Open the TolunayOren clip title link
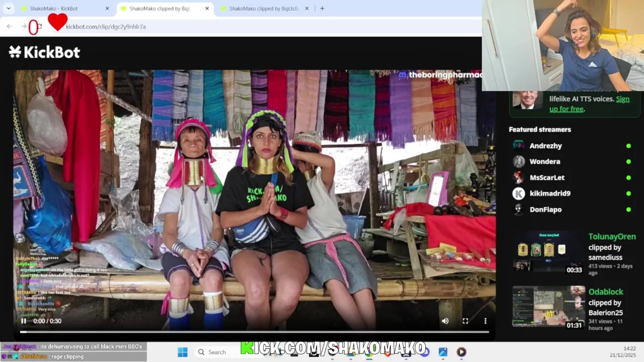 [612, 236]
